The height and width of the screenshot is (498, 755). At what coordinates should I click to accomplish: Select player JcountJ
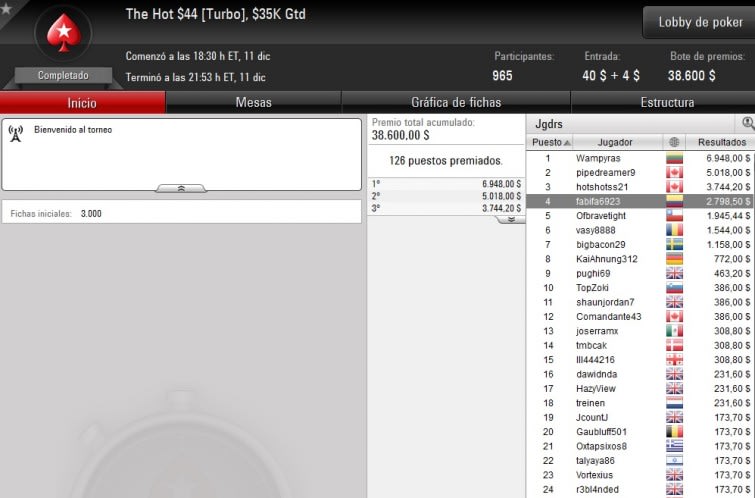(x=640, y=418)
